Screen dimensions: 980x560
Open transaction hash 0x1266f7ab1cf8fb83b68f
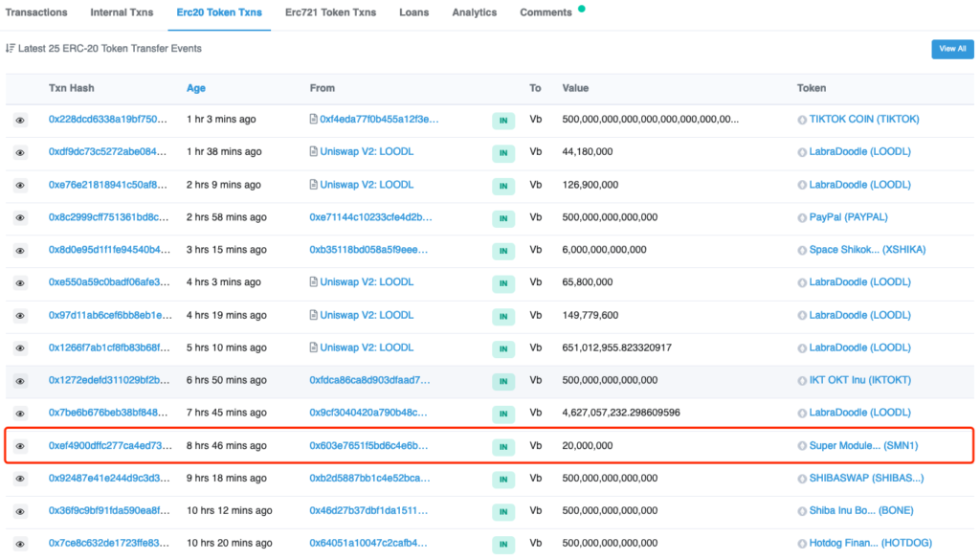[109, 347]
